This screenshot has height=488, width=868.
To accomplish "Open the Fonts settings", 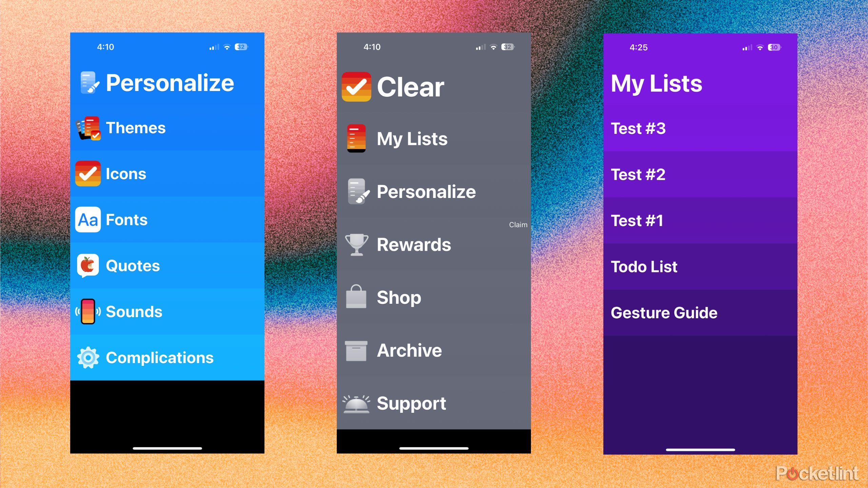I will pos(126,220).
